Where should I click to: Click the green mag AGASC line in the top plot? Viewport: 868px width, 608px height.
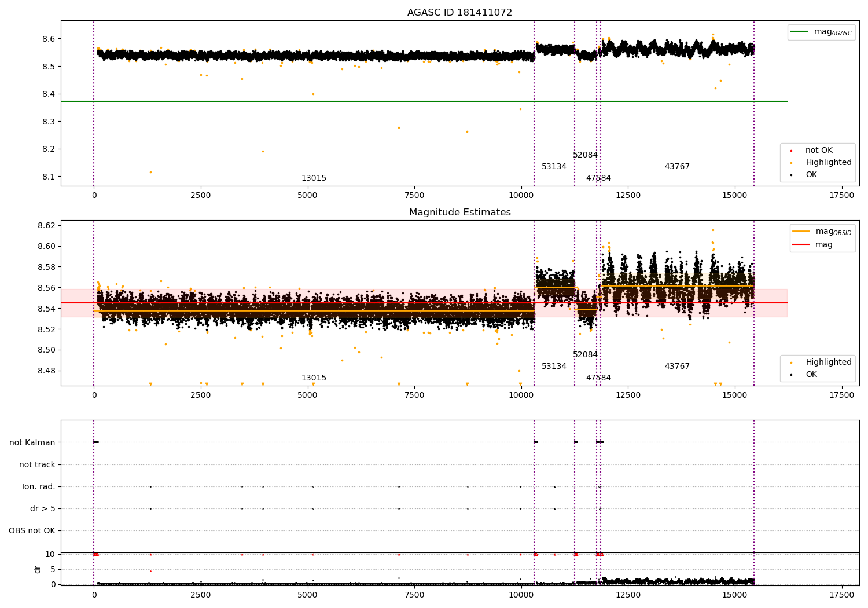click(424, 101)
